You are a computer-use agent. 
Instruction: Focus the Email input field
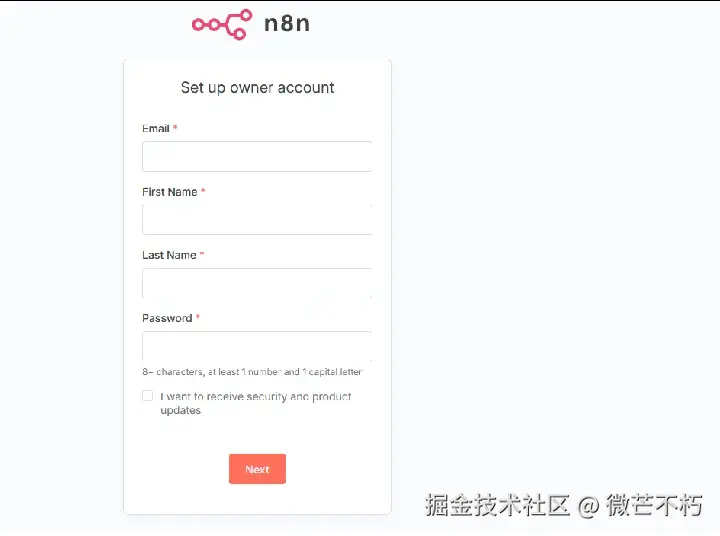coord(257,156)
